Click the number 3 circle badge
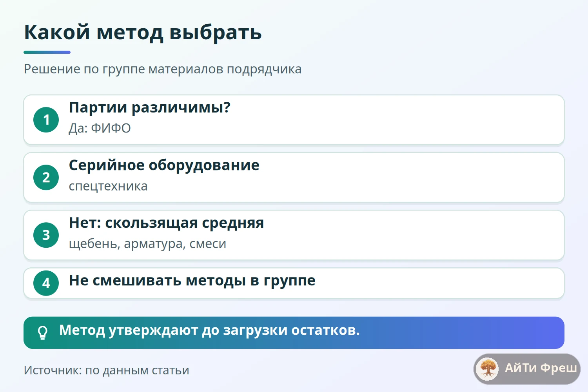This screenshot has width=588, height=392. tap(46, 235)
